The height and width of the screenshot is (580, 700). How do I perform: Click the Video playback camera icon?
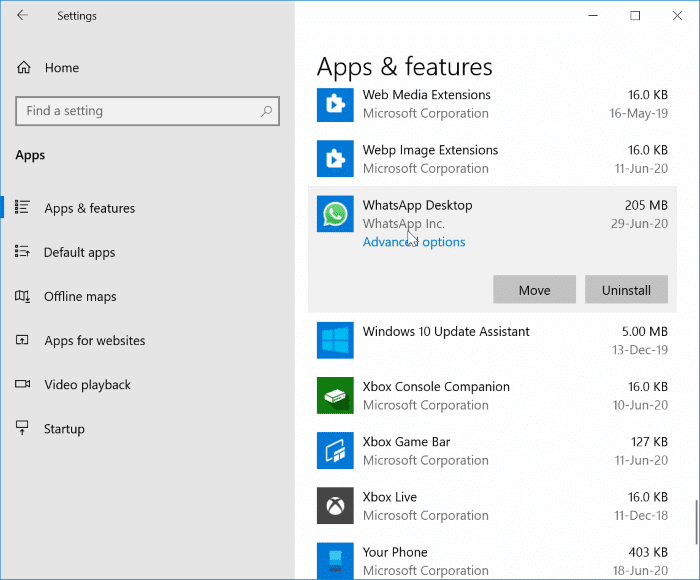22,384
